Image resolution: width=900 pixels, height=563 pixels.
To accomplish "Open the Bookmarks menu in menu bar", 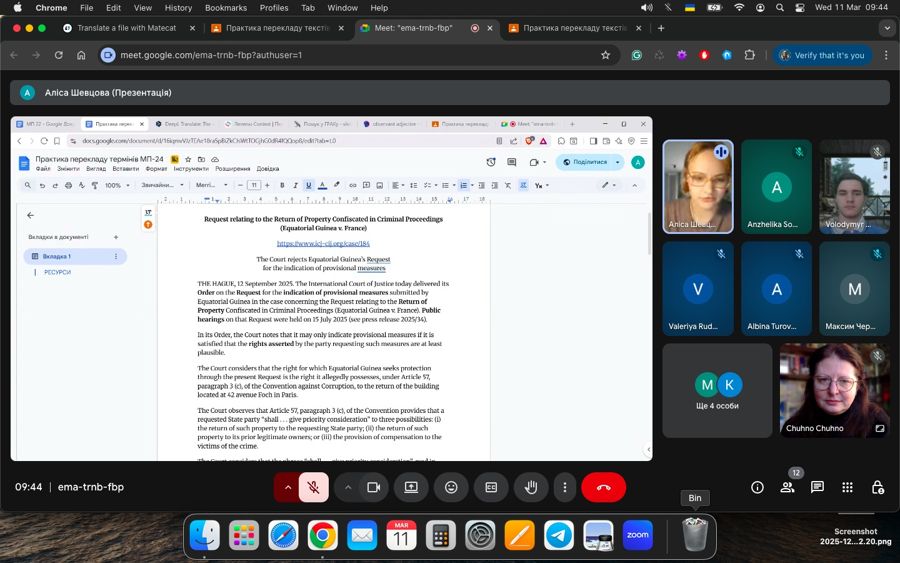I will click(x=225, y=7).
